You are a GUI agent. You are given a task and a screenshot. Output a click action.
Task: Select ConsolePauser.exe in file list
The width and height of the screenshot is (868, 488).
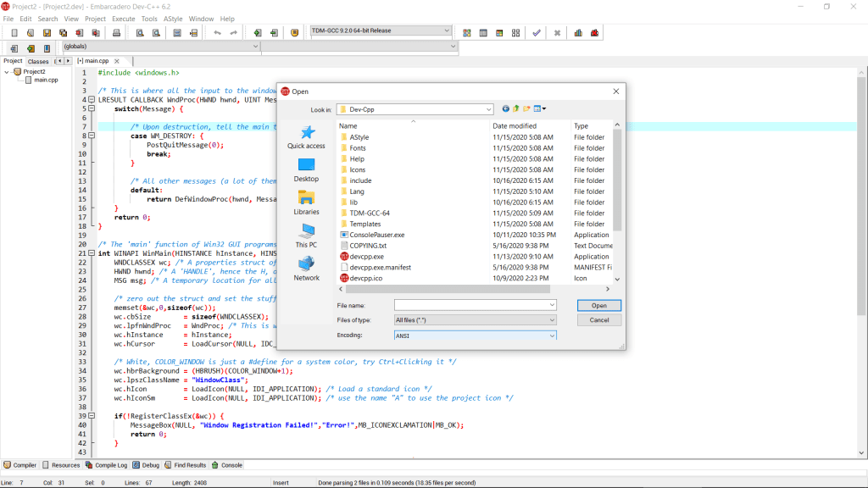point(376,236)
